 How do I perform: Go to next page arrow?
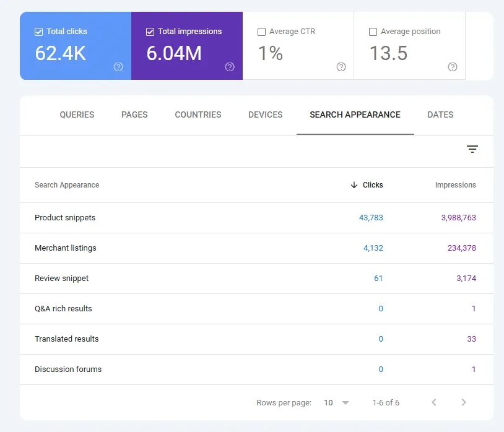click(464, 402)
